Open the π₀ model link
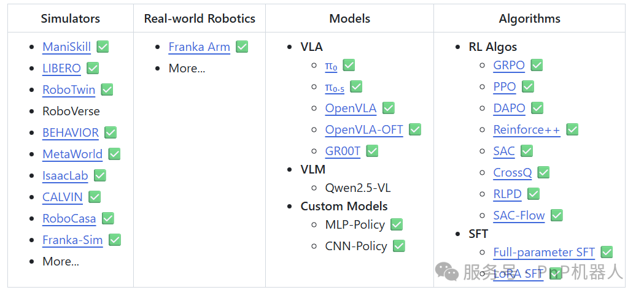This screenshot has height=298, width=644. pyautogui.click(x=331, y=65)
